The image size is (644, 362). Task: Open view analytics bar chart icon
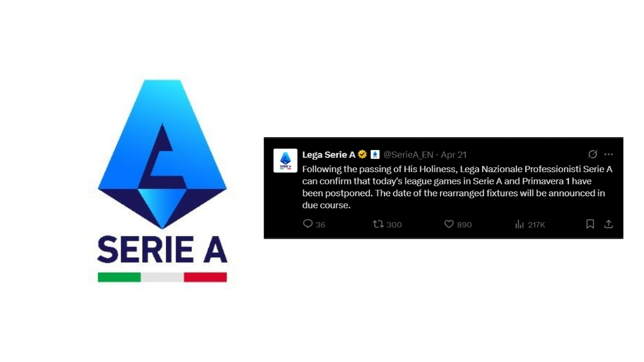tap(519, 224)
